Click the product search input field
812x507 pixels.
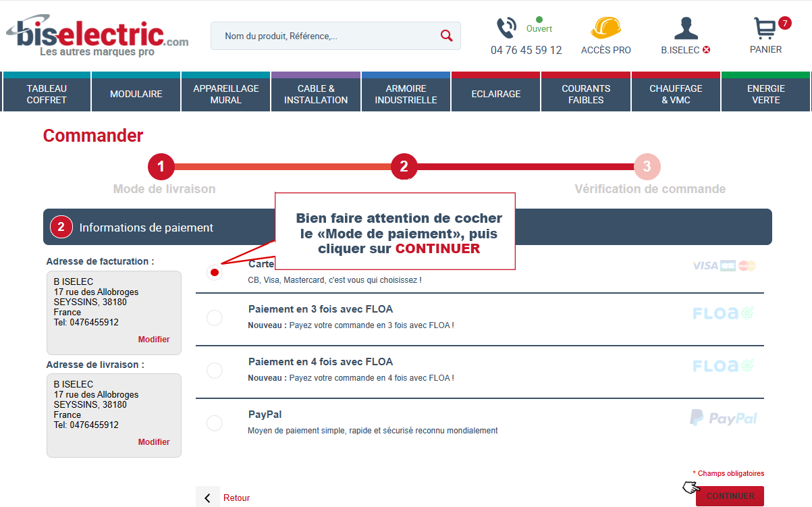(x=327, y=36)
